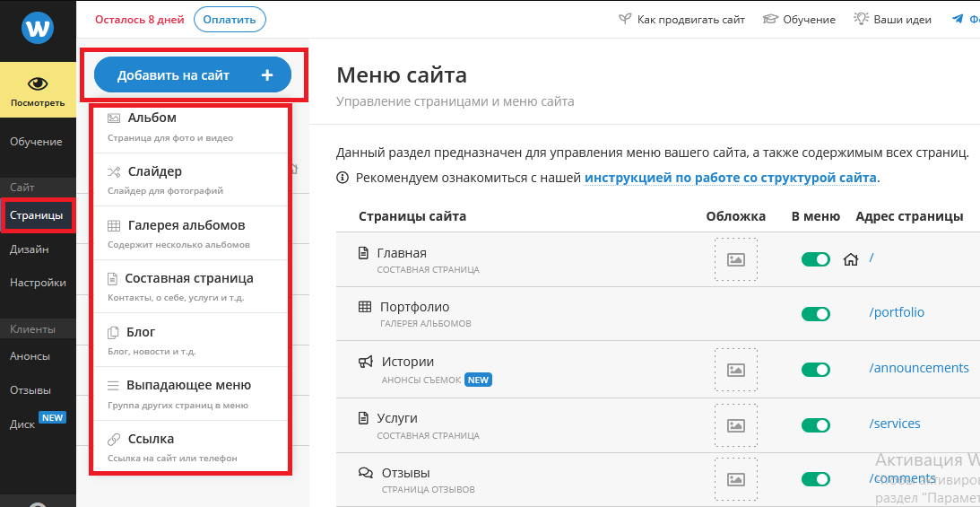Click the lightbulb icon for Ваши идеи
Viewport: 980px width, 507px height.
point(862,19)
